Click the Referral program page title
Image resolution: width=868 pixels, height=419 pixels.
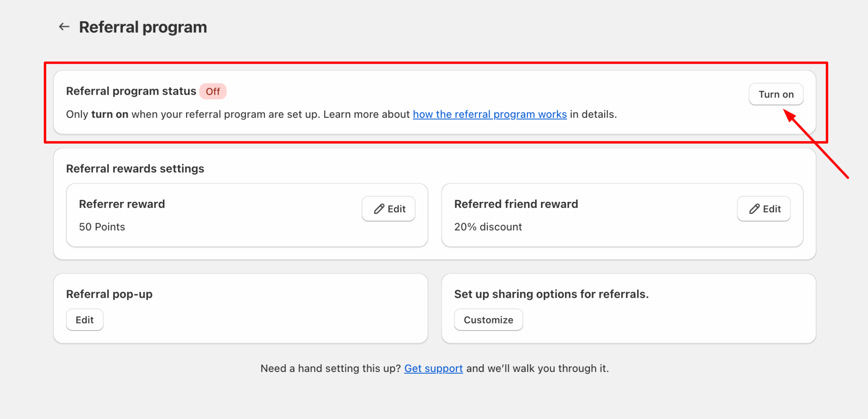tap(143, 27)
